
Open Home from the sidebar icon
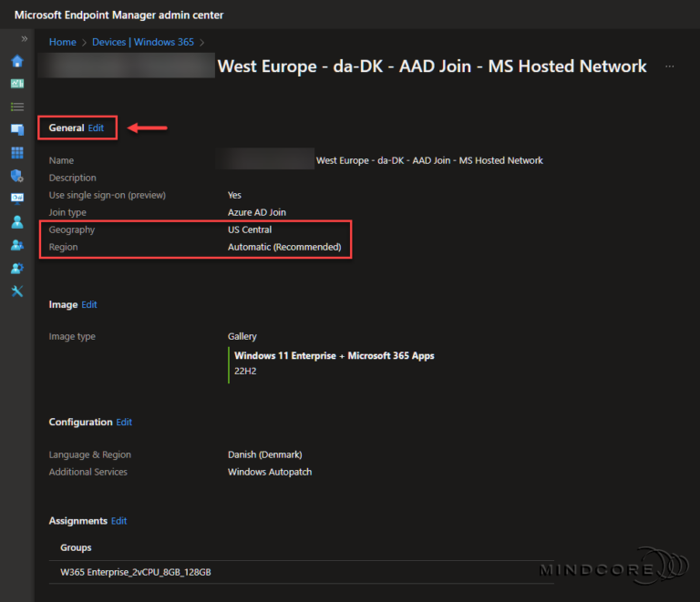tap(16, 61)
